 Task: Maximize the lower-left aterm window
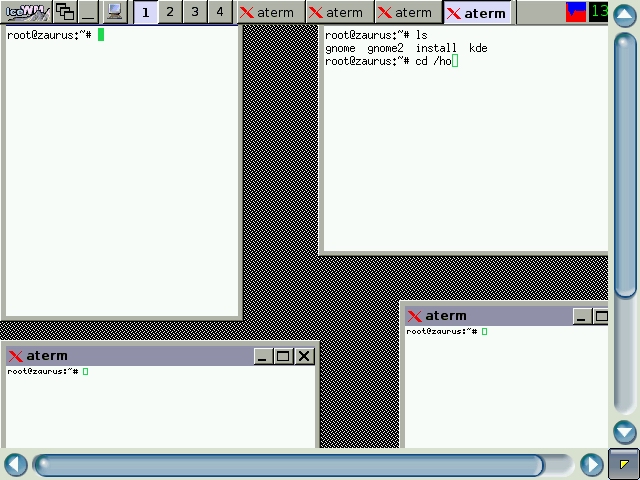(283, 356)
